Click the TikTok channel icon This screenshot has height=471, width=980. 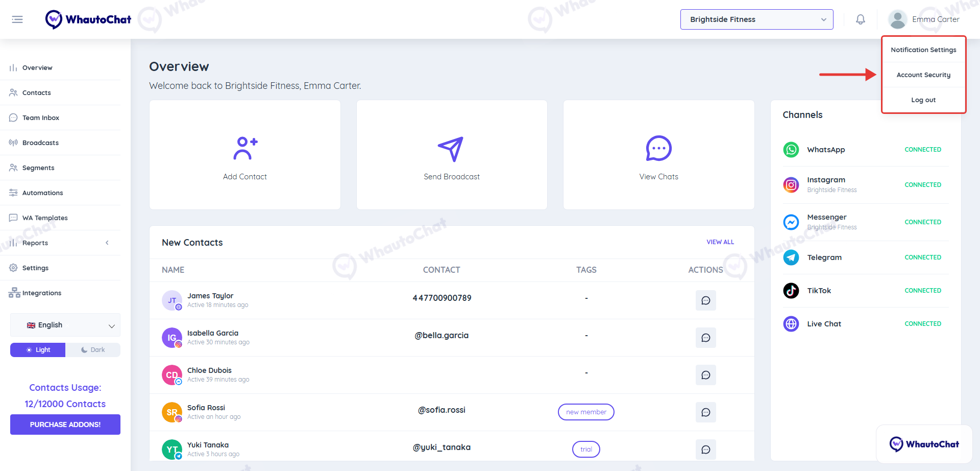click(791, 291)
